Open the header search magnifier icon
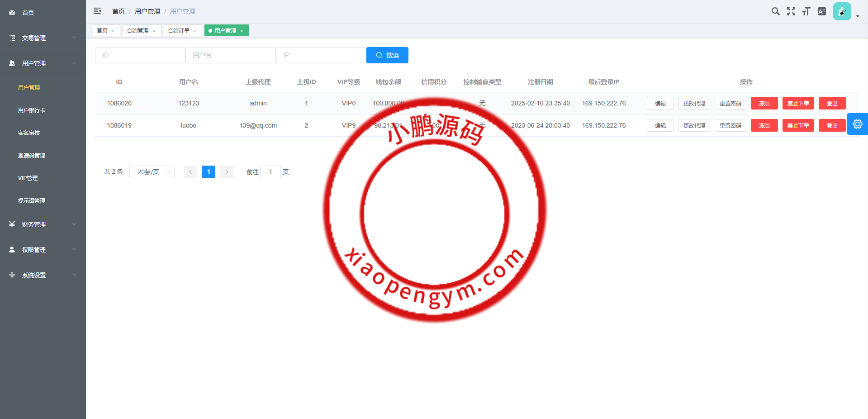 click(x=775, y=11)
